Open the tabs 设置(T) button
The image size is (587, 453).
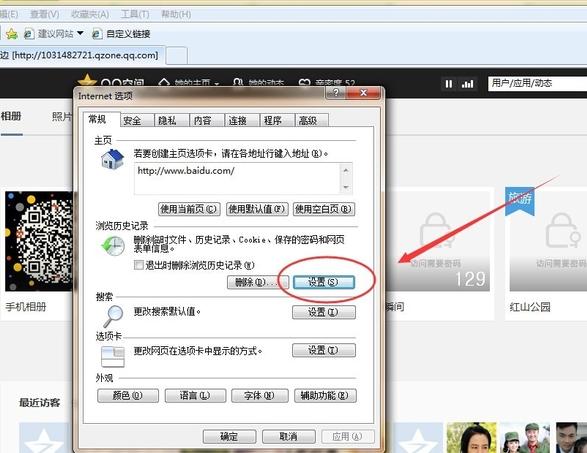tap(323, 350)
